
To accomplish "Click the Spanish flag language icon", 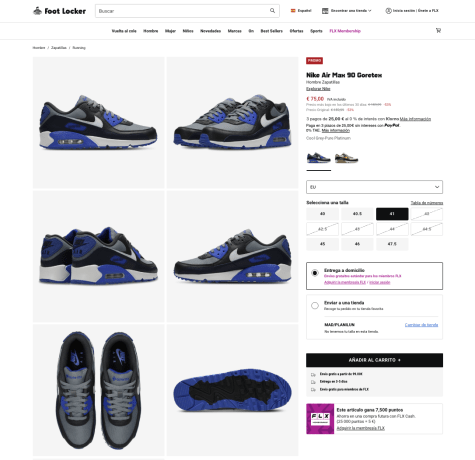I will pos(293,11).
